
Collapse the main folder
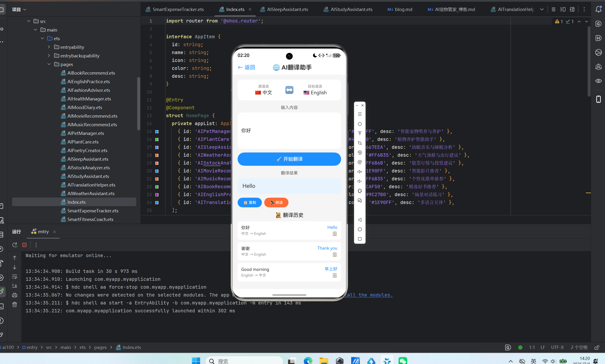pos(36,30)
